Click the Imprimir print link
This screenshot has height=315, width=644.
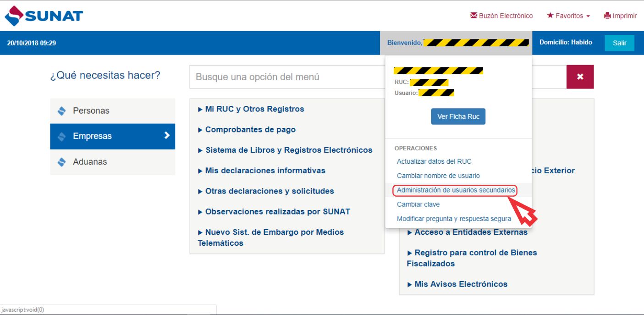(620, 16)
